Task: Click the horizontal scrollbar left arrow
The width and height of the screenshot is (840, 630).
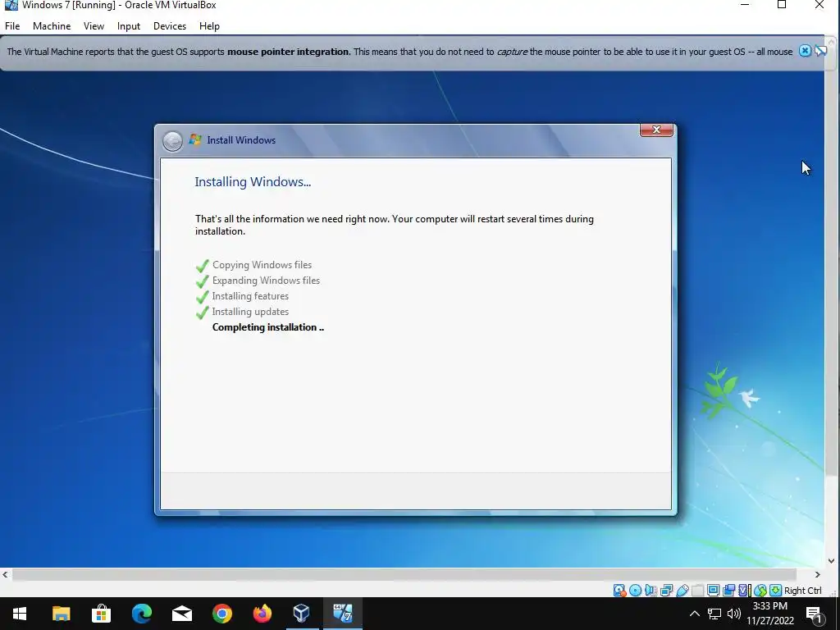Action: pos(5,575)
